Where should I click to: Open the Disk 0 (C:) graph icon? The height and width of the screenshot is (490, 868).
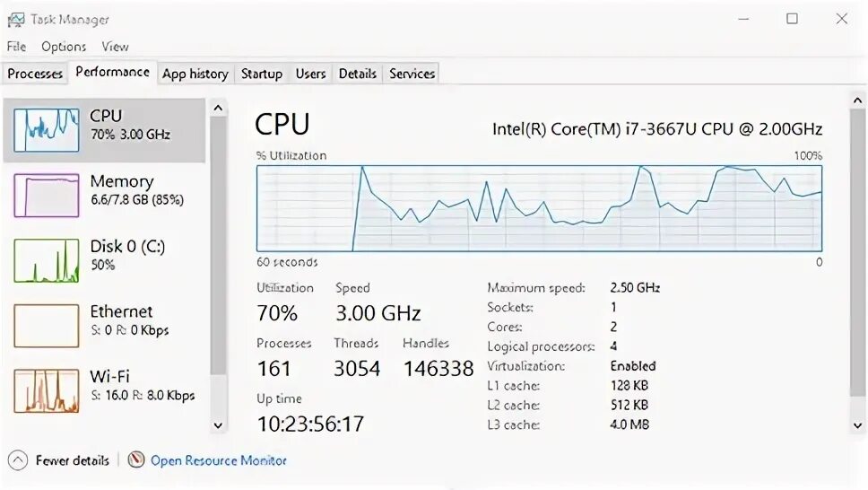46,260
